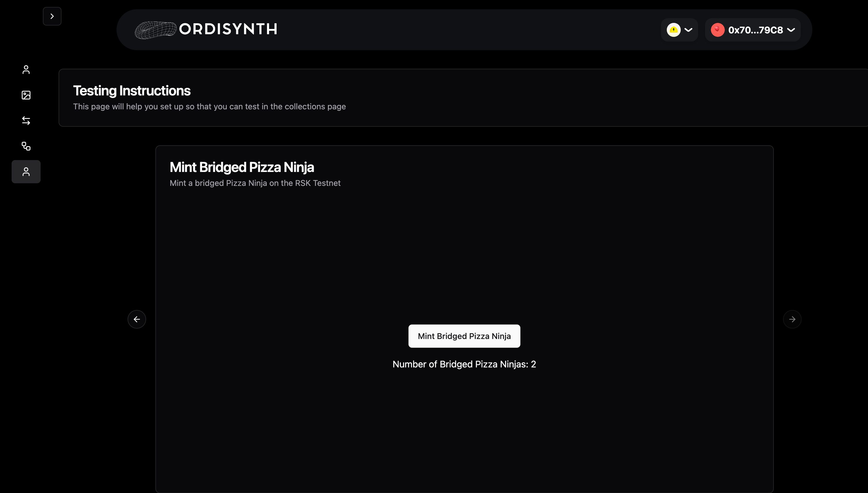This screenshot has height=493, width=868.
Task: Click the Mint Bridged Pizza Ninja card heading
Action: point(241,167)
